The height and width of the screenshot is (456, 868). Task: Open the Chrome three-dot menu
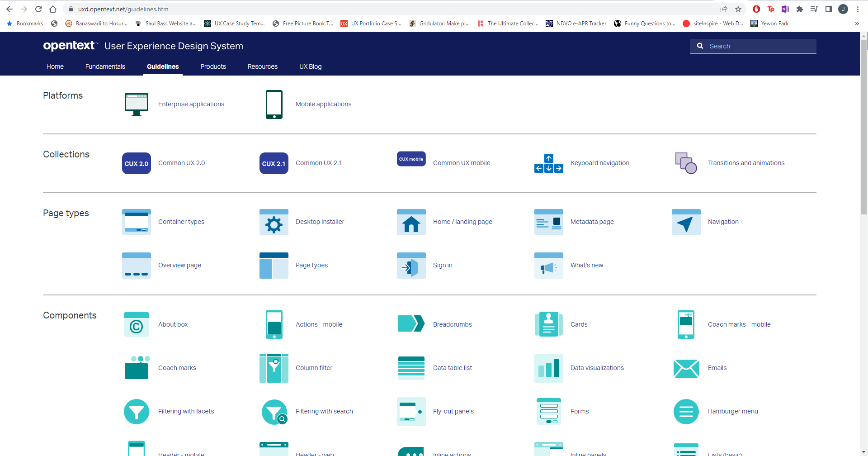click(858, 9)
